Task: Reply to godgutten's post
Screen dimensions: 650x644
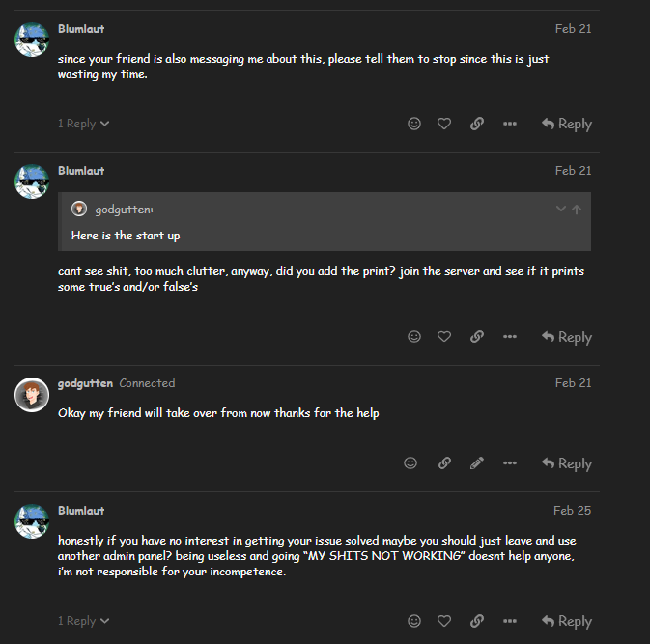Action: tap(566, 463)
